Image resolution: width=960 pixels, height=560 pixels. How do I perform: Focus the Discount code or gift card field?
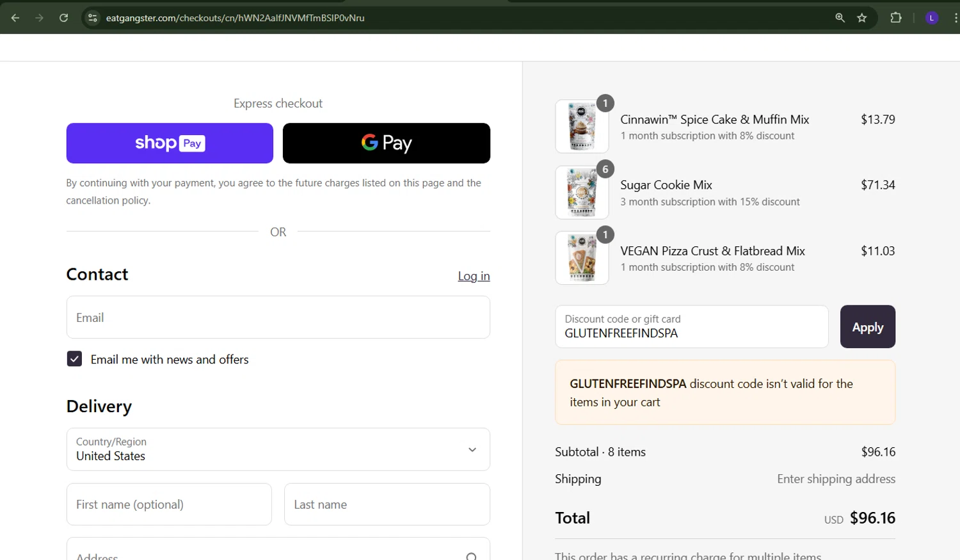[692, 326]
